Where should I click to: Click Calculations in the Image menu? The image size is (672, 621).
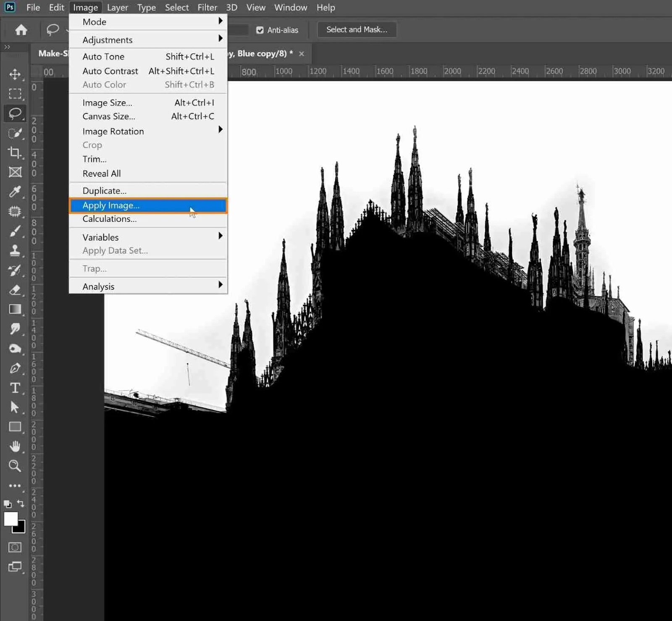tap(109, 219)
